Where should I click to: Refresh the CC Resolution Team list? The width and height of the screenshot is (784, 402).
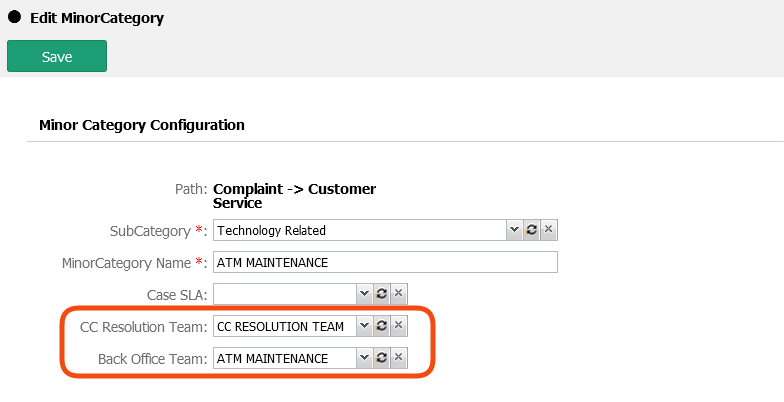tap(381, 326)
